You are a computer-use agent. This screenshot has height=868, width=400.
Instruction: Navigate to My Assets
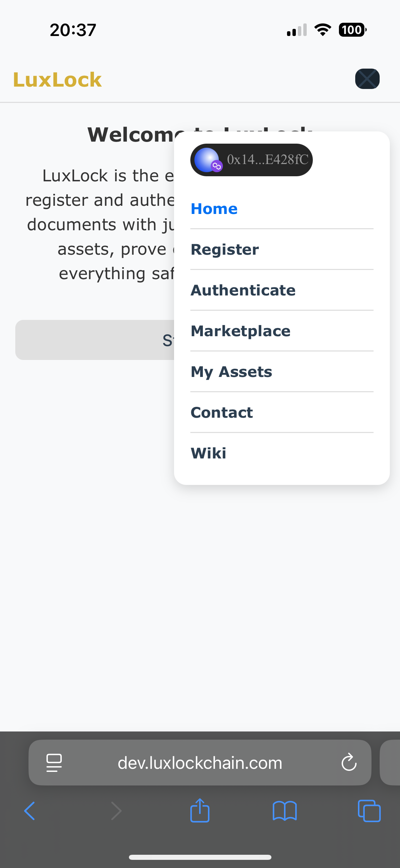tap(231, 372)
